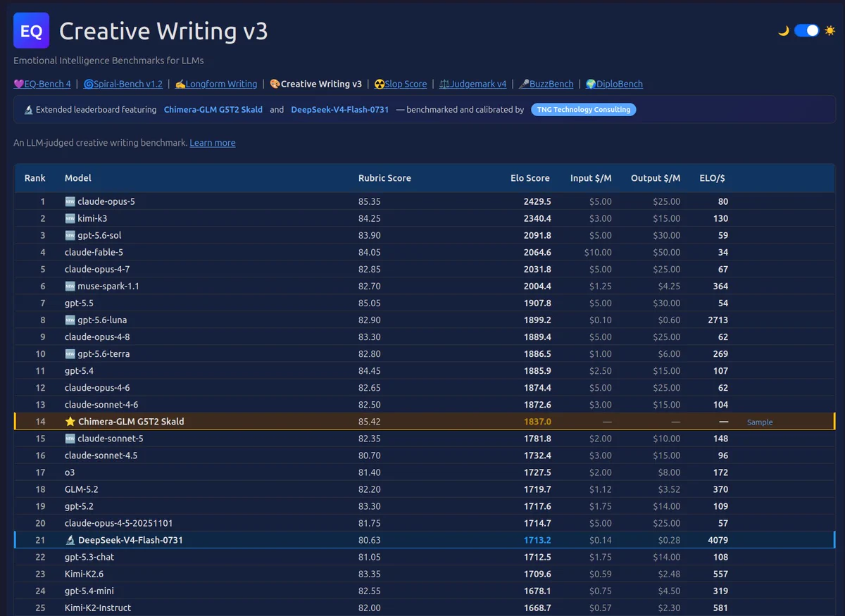Sort by the Elo Score column header
Image resolution: width=845 pixels, height=616 pixels.
tap(530, 178)
